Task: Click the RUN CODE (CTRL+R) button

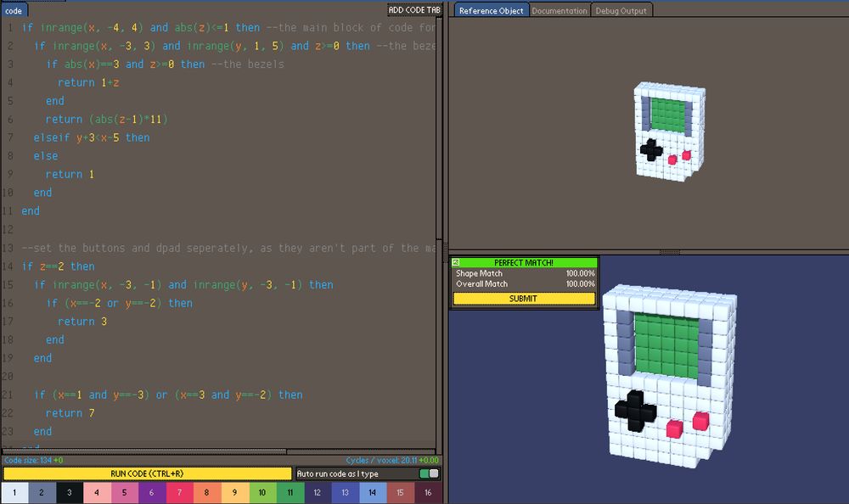Action: click(147, 473)
